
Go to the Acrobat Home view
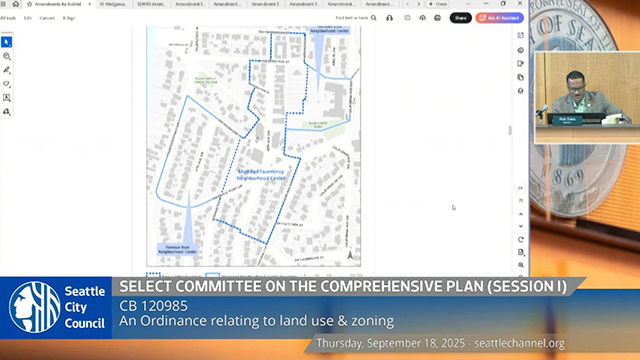point(16,4)
